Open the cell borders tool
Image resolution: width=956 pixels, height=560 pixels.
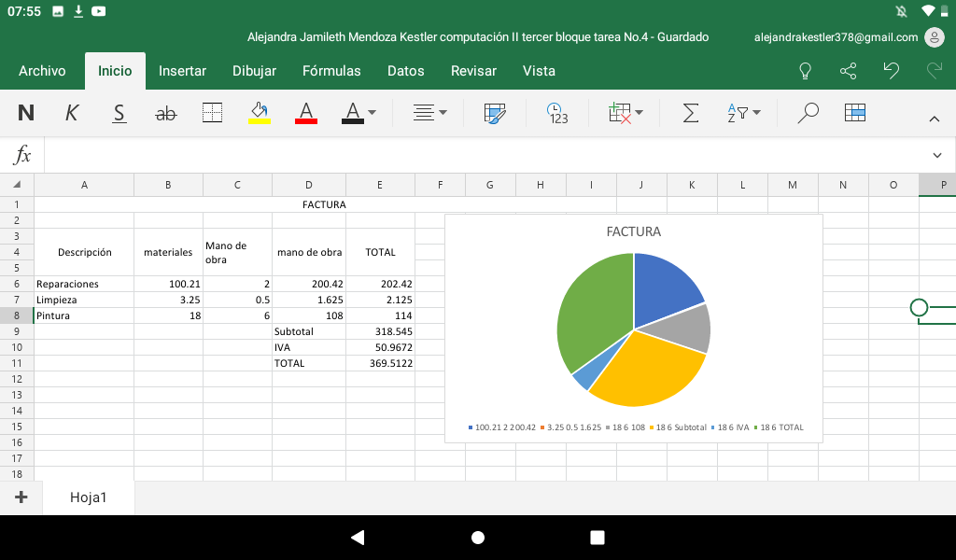coord(212,113)
